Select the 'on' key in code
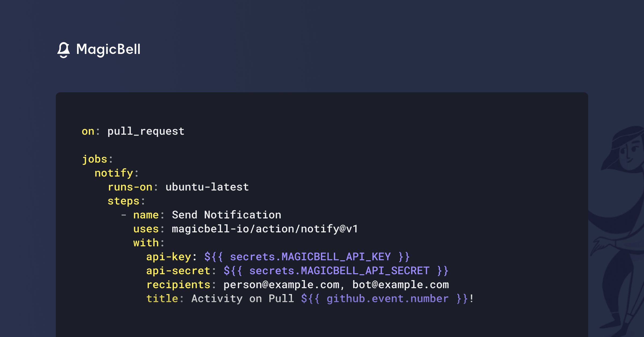The width and height of the screenshot is (644, 337). pyautogui.click(x=88, y=131)
